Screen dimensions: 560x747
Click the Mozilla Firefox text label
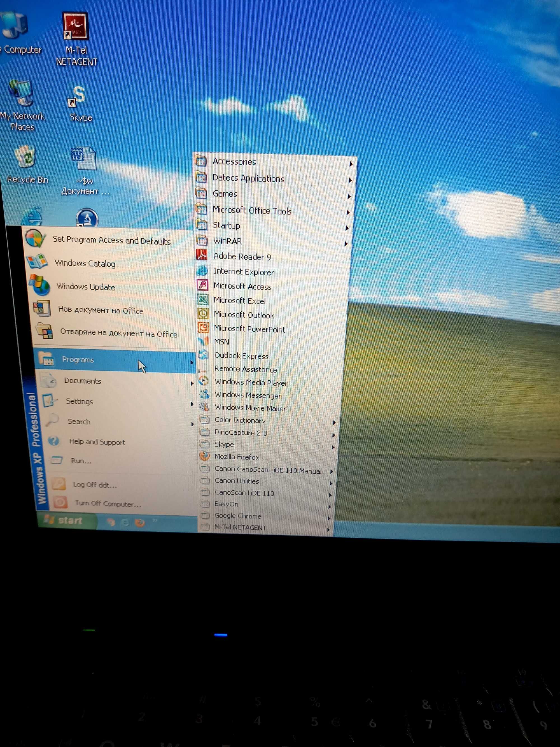click(237, 457)
